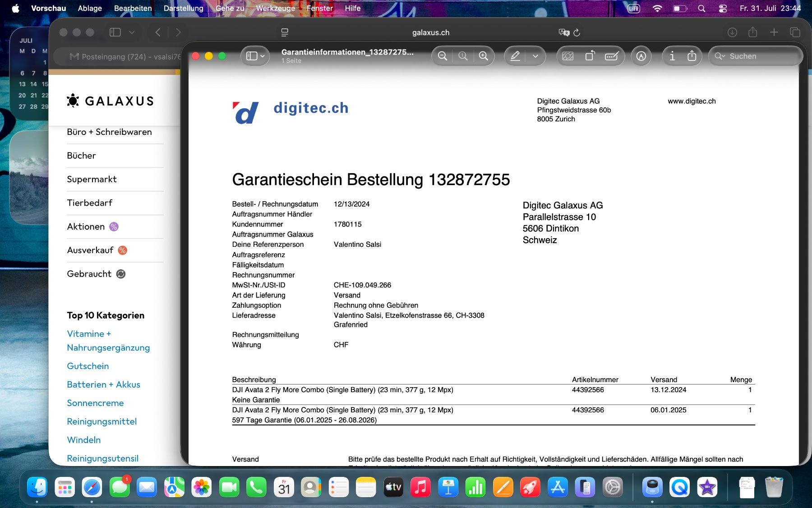Viewport: 812px width, 508px height.
Task: Open Büro + Schreibwaren category
Action: click(x=109, y=132)
